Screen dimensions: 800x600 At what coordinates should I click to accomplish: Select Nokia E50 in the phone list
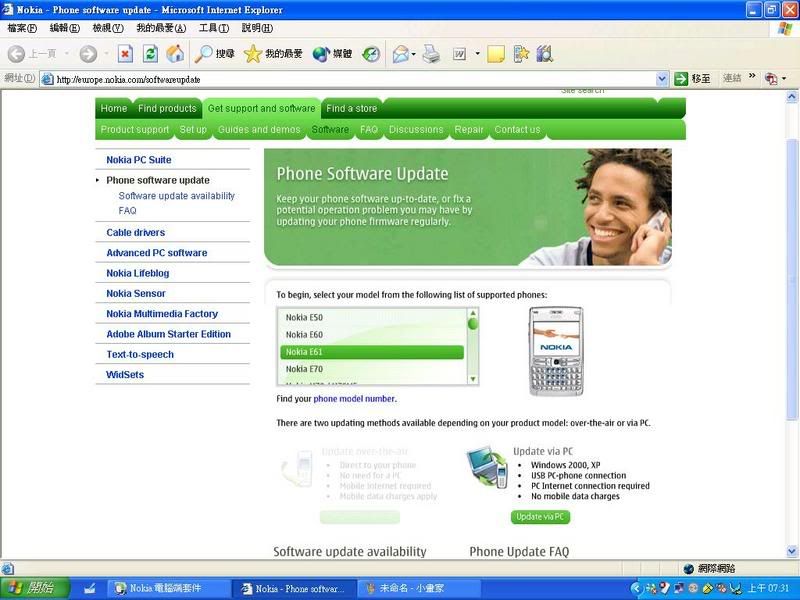(372, 317)
